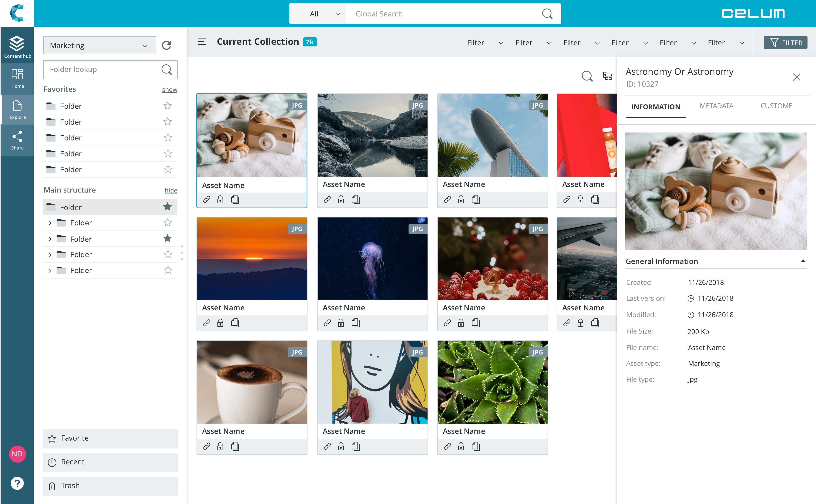The width and height of the screenshot is (816, 504).
Task: Toggle star on last Main structure folder
Action: (x=168, y=270)
